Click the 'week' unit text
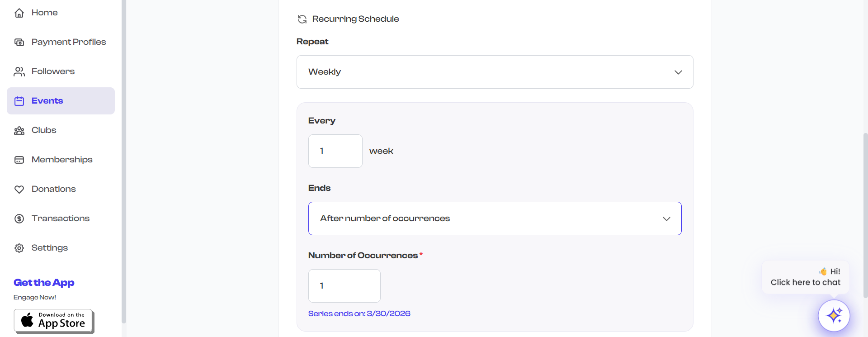 click(x=381, y=151)
